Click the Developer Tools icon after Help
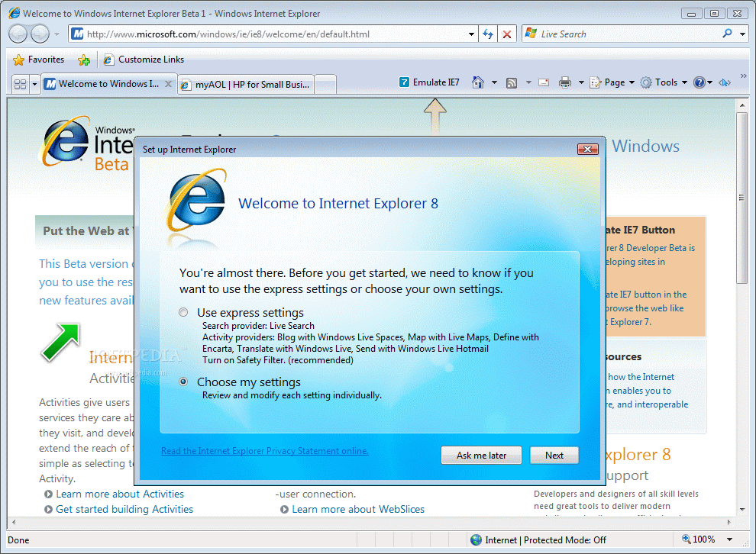 coord(724,83)
